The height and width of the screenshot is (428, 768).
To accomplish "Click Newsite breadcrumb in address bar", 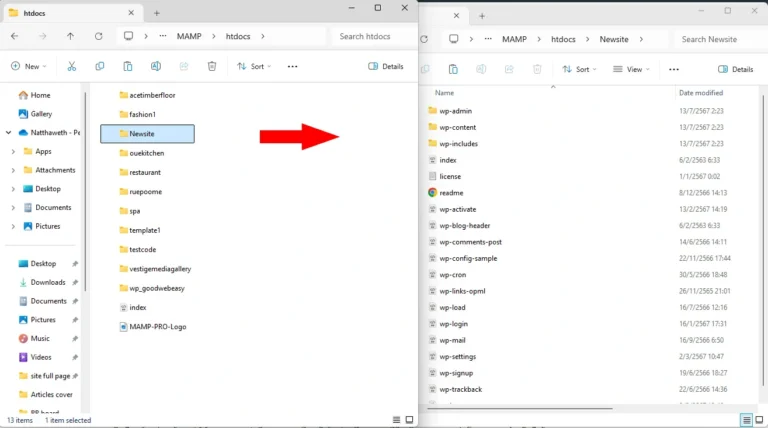I will tap(614, 39).
